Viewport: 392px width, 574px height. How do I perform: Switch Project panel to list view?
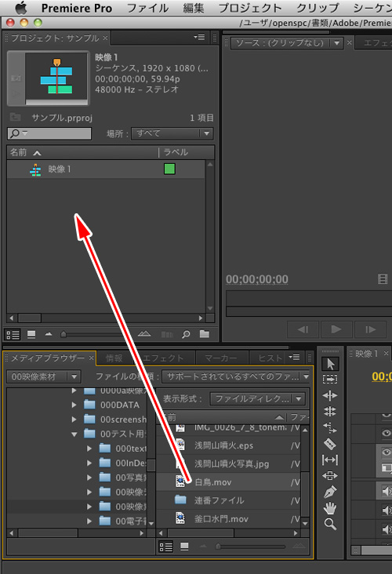point(13,335)
